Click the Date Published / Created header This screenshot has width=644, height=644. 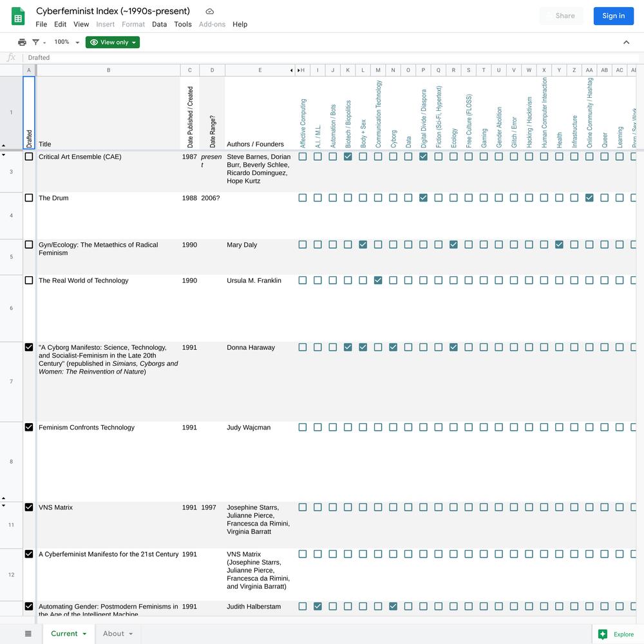click(x=190, y=113)
